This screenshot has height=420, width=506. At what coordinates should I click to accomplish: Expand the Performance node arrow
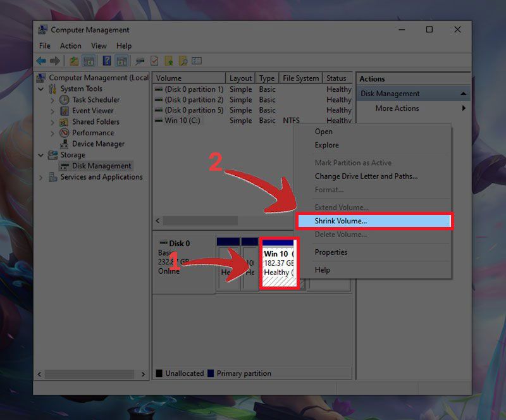52,133
